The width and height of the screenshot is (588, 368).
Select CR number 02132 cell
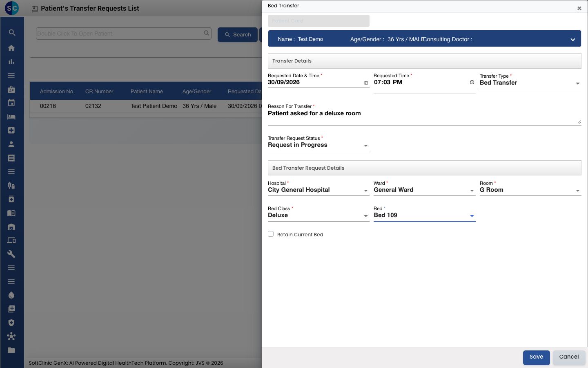tap(93, 106)
